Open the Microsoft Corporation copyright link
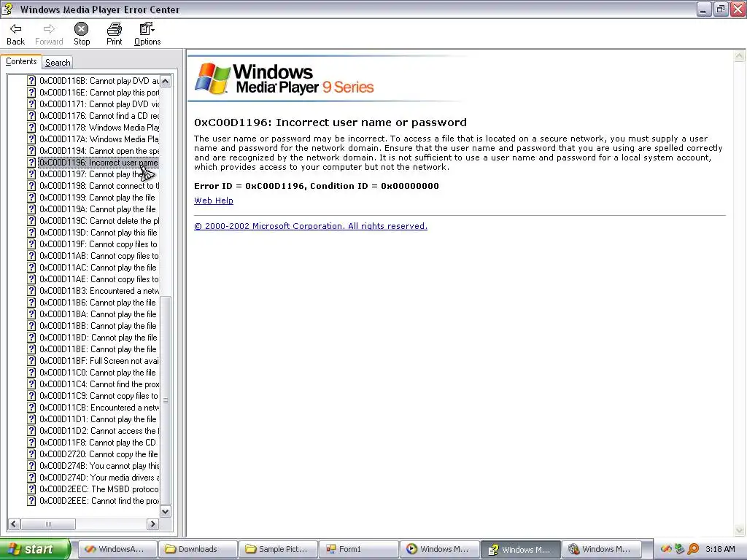Screen dimensions: 747x560 pyautogui.click(x=311, y=226)
